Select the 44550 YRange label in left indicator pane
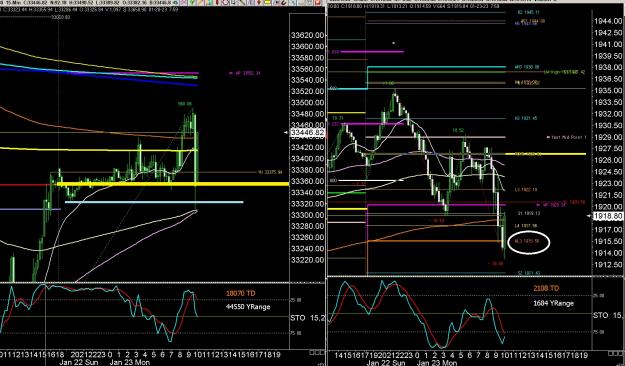The image size is (625, 366). pos(248,307)
